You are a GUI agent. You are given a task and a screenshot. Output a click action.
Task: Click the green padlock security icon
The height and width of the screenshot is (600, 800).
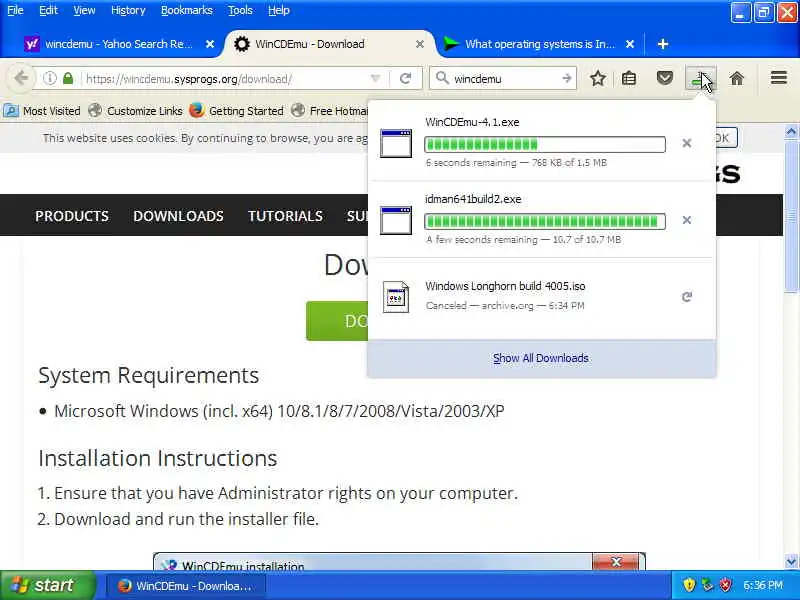pos(68,79)
